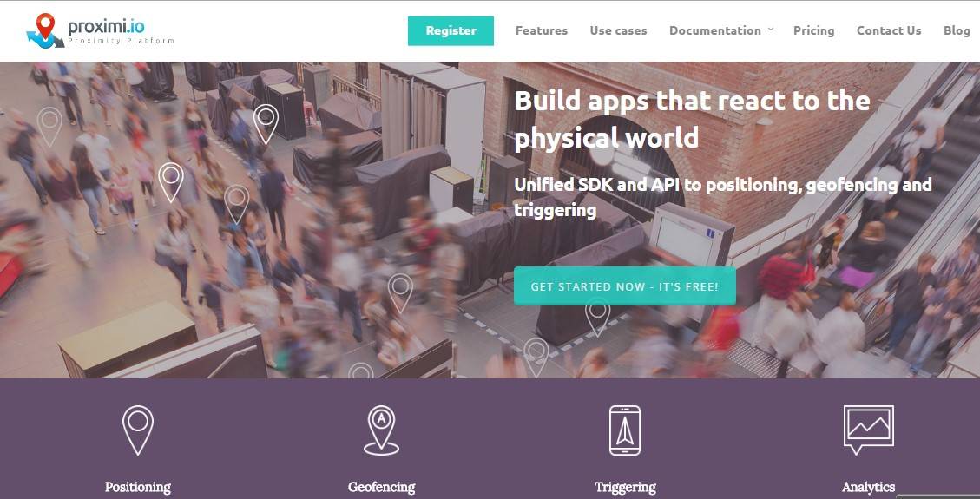Click the Analytics chart icon
This screenshot has height=499, width=980.
[x=868, y=430]
